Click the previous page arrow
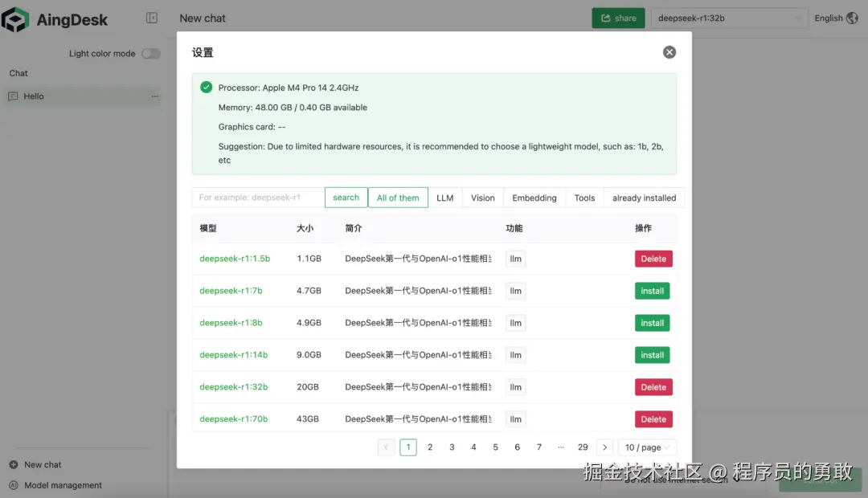The height and width of the screenshot is (498, 868). point(386,447)
